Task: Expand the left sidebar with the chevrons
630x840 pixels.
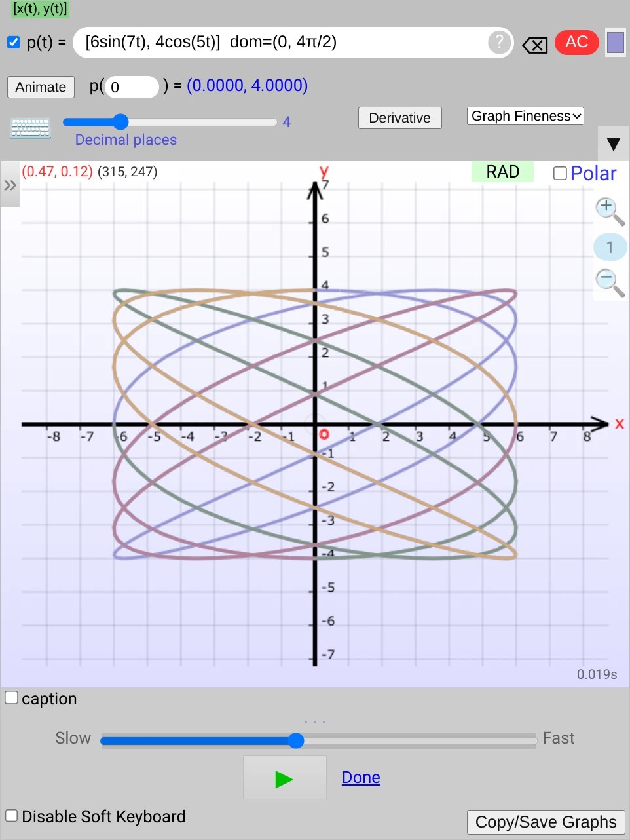Action: coord(10,185)
